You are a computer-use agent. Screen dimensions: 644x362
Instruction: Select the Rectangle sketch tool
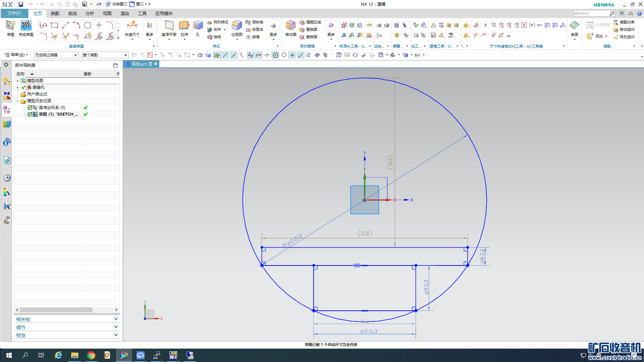coord(54,25)
